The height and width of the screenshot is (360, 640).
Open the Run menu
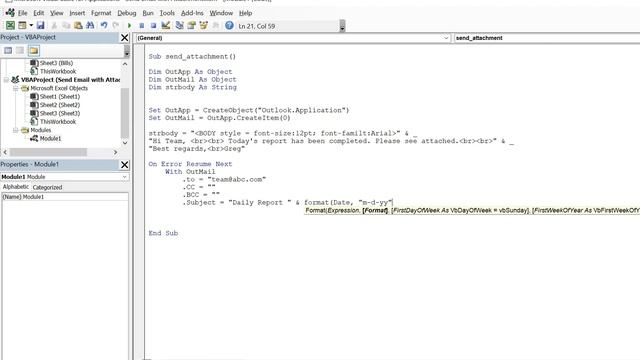click(x=148, y=13)
